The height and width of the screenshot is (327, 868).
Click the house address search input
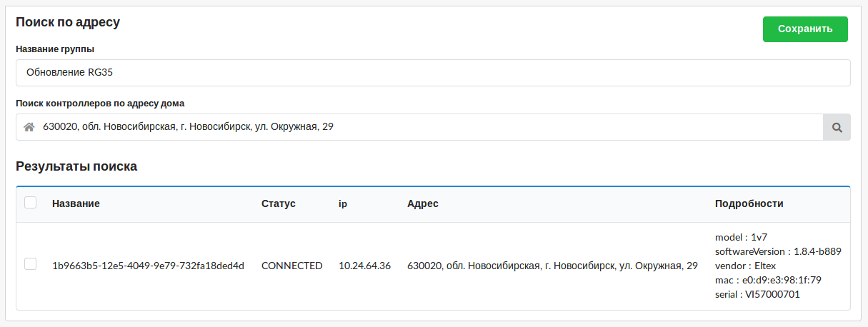click(x=429, y=127)
